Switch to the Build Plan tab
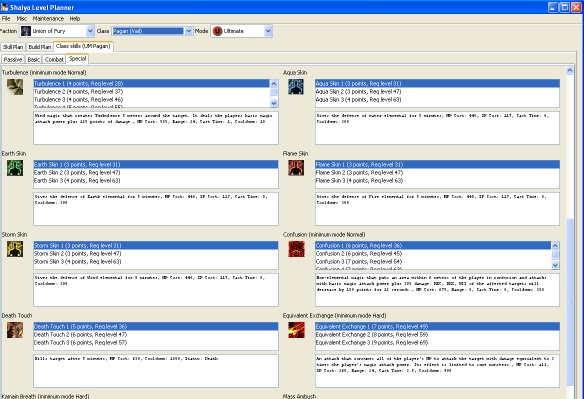 (x=39, y=47)
